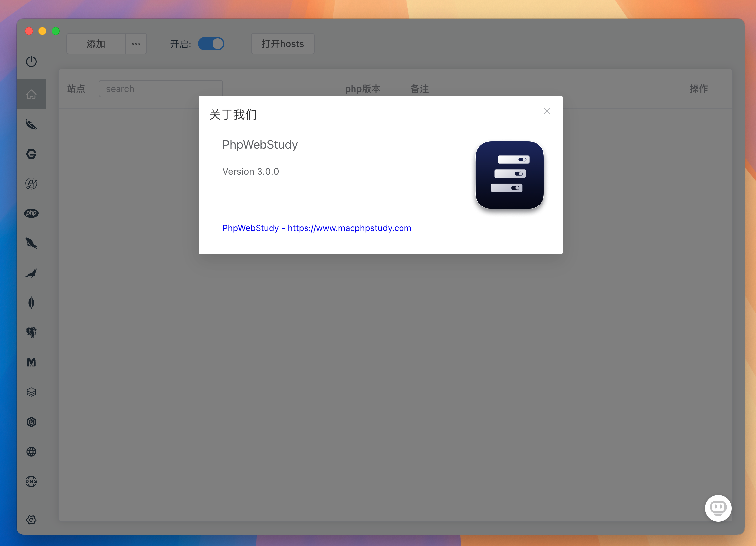Open the Node.js hexagon icon
The height and width of the screenshot is (546, 756).
click(x=31, y=422)
